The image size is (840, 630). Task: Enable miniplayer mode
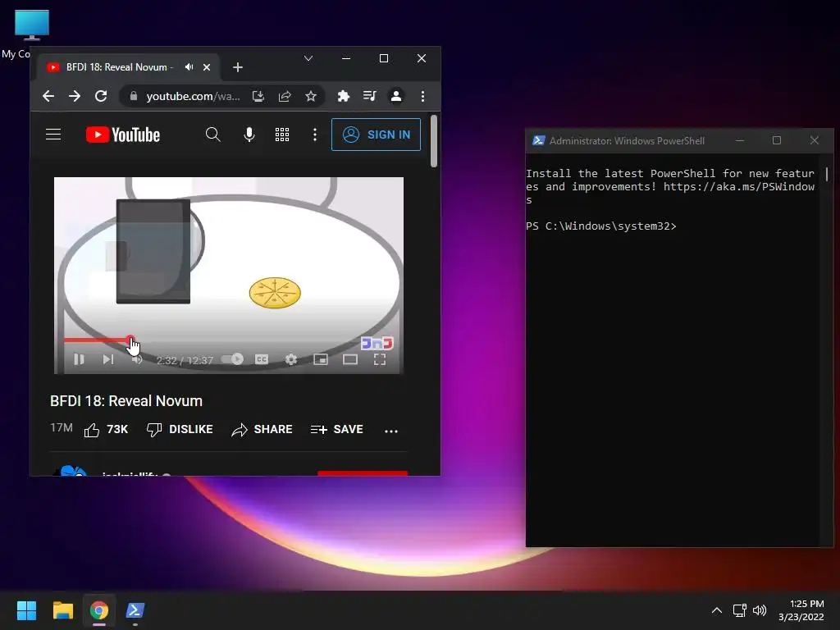(321, 359)
